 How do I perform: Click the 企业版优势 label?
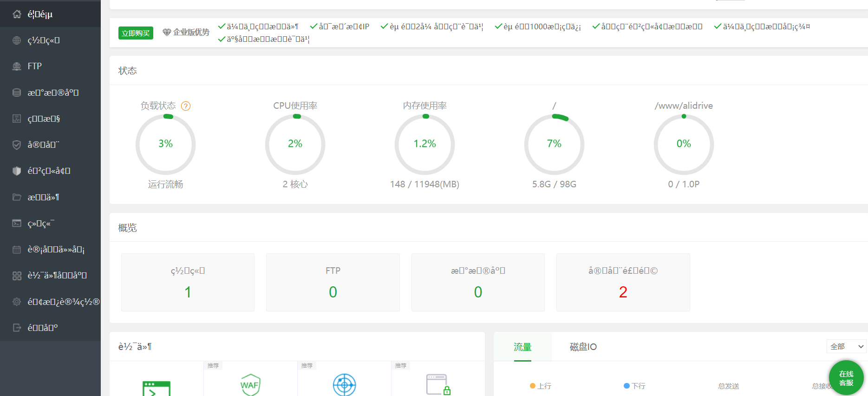tap(191, 32)
